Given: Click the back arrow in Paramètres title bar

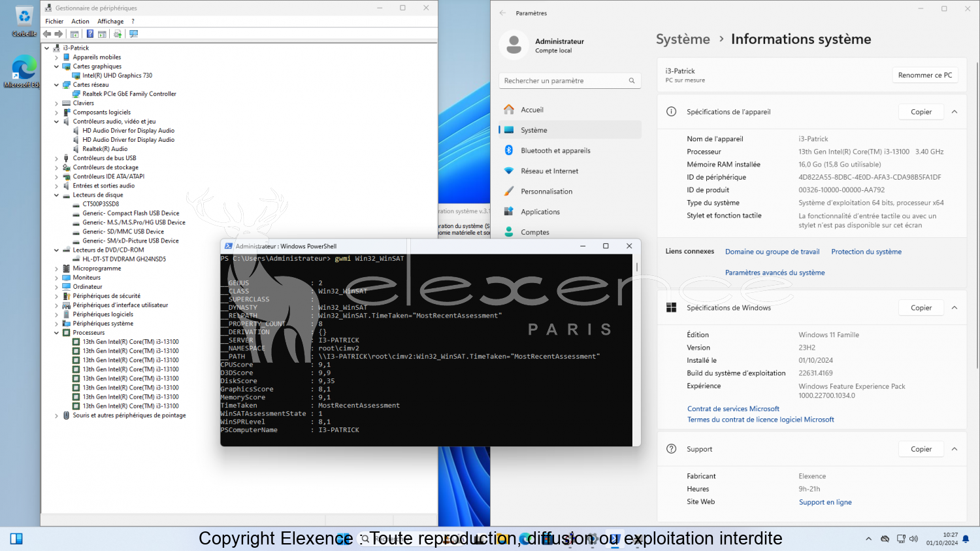Looking at the screenshot, I should pyautogui.click(x=502, y=13).
